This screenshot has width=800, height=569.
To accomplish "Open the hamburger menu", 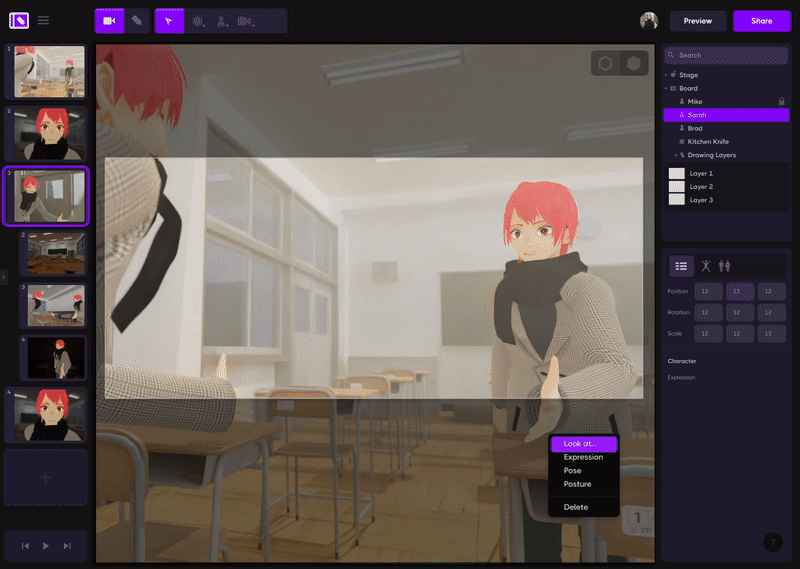I will (43, 20).
